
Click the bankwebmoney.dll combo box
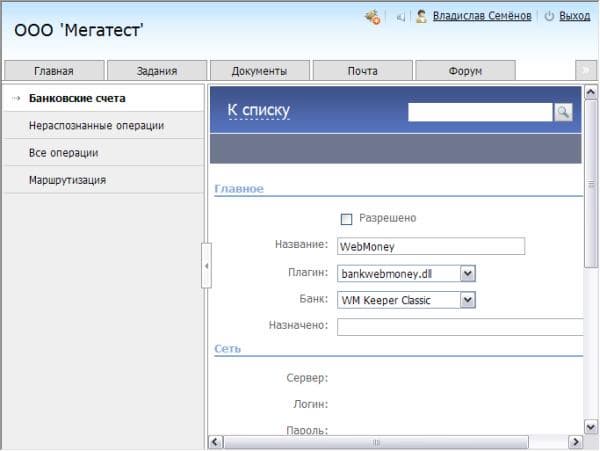click(406, 274)
